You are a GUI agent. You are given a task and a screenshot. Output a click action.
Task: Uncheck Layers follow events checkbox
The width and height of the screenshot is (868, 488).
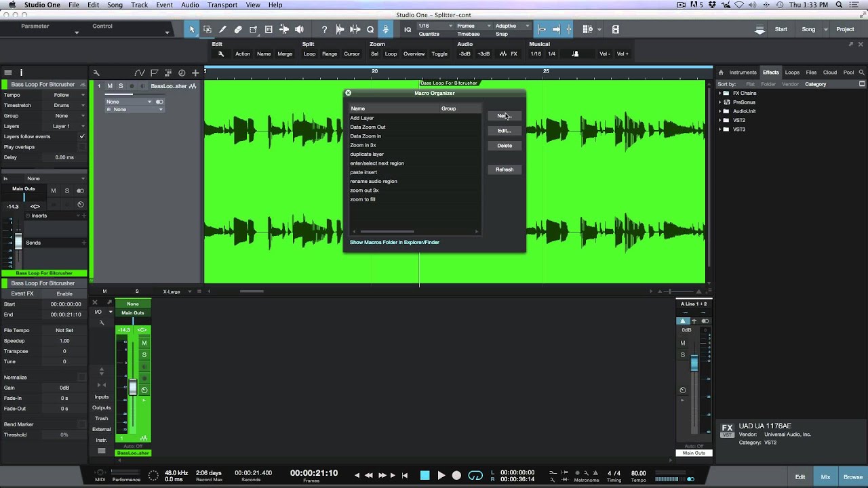coord(82,136)
